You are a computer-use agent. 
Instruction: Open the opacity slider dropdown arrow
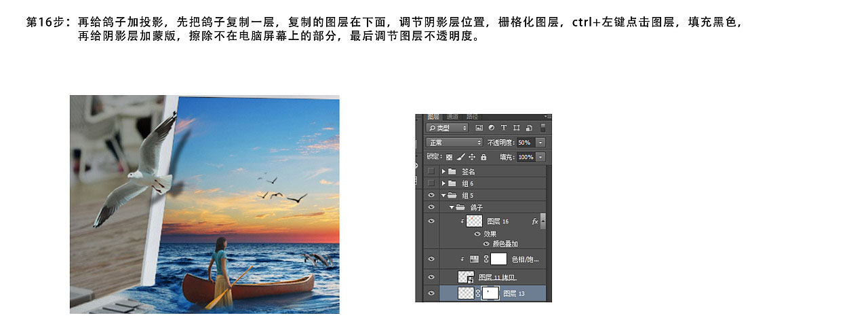click(x=540, y=143)
